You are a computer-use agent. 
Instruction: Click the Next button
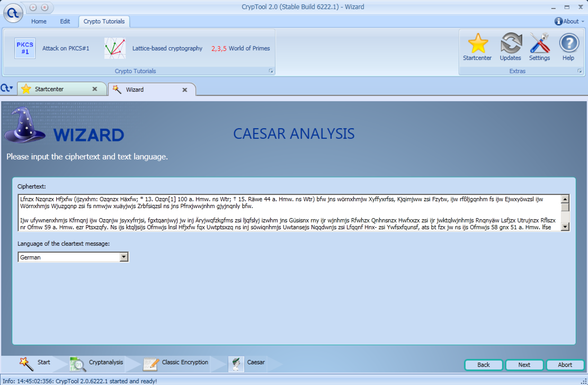tap(524, 365)
